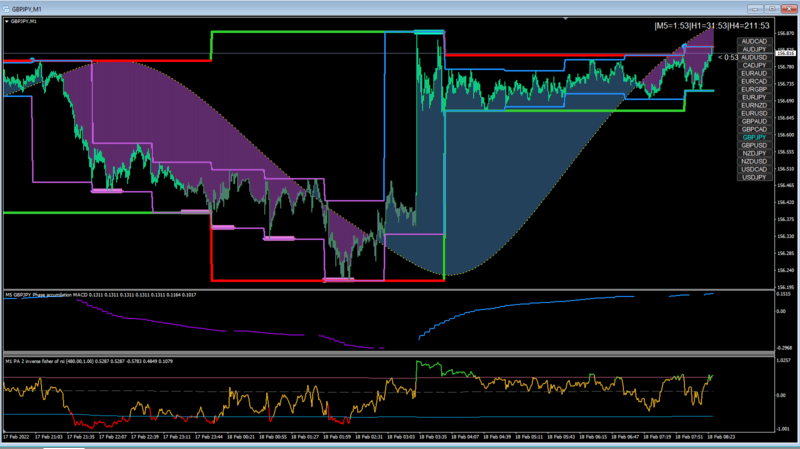This screenshot has width=800, height=449.
Task: Choose NZDJPY symbol button
Action: click(754, 154)
